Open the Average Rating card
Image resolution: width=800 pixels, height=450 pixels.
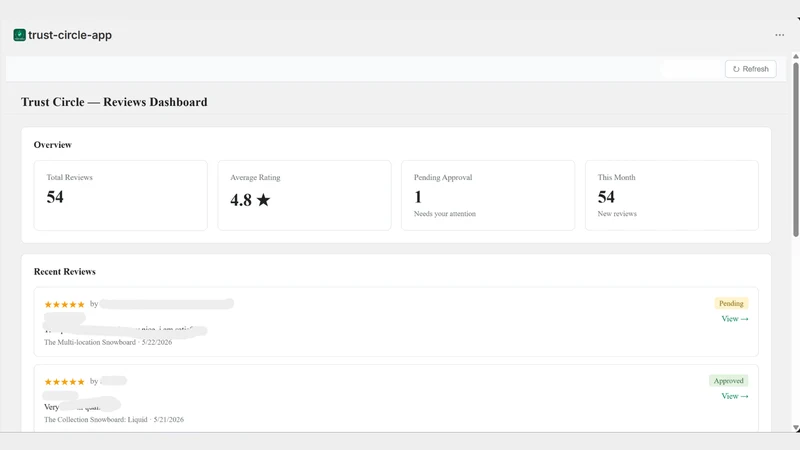pyautogui.click(x=305, y=195)
